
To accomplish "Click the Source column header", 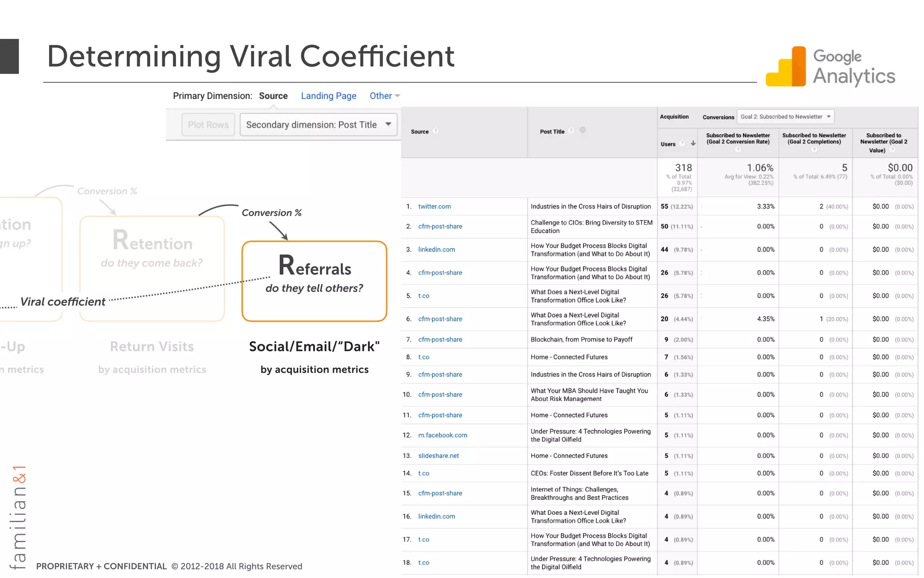I will (420, 132).
